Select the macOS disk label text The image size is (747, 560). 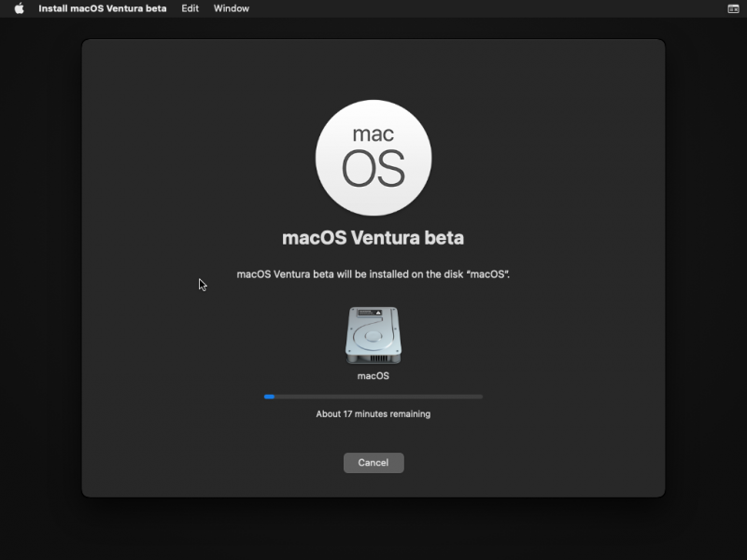pos(373,375)
